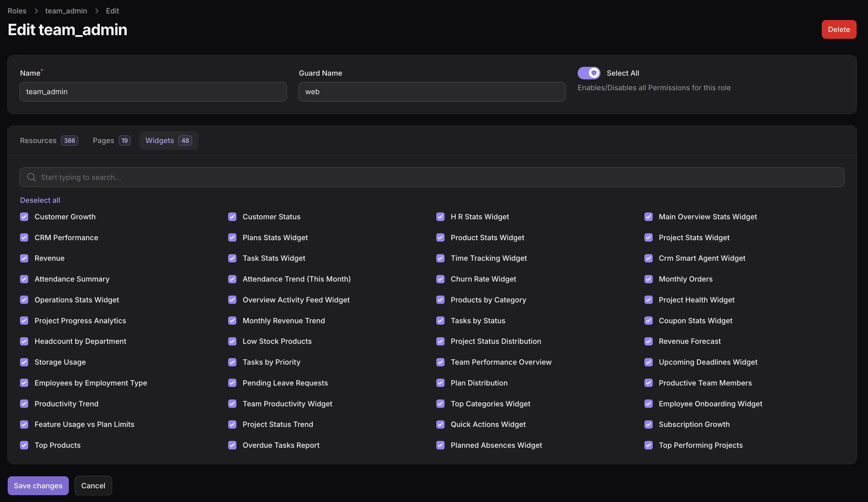Focus the Guard Name field

[x=432, y=92]
